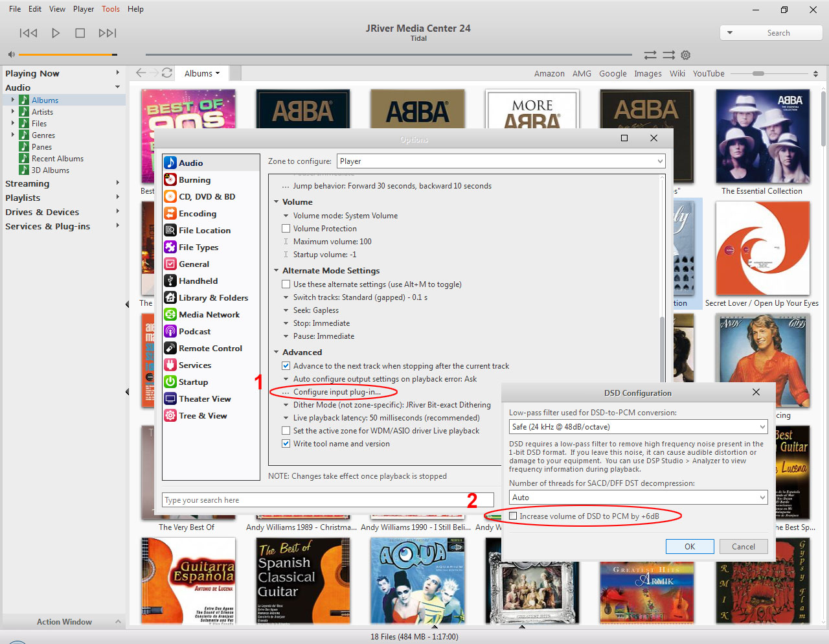
Task: Open the File menu
Action: 15,9
